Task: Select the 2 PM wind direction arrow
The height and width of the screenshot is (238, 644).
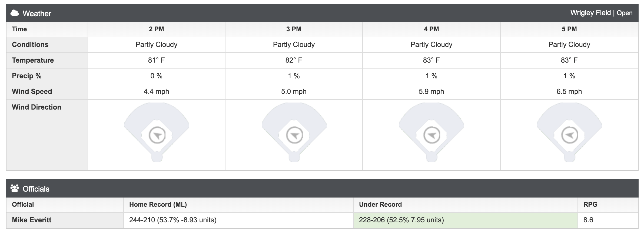Action: coord(157,135)
